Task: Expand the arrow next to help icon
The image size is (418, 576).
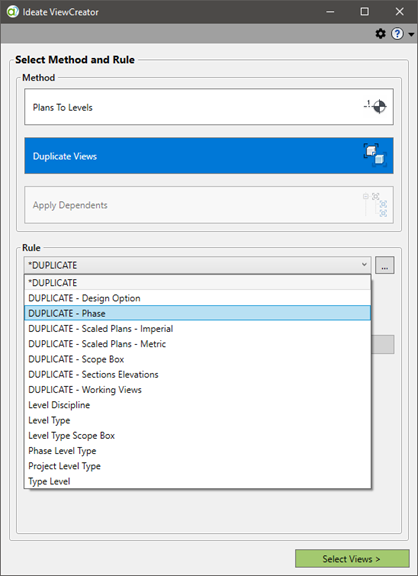Action: click(x=411, y=34)
